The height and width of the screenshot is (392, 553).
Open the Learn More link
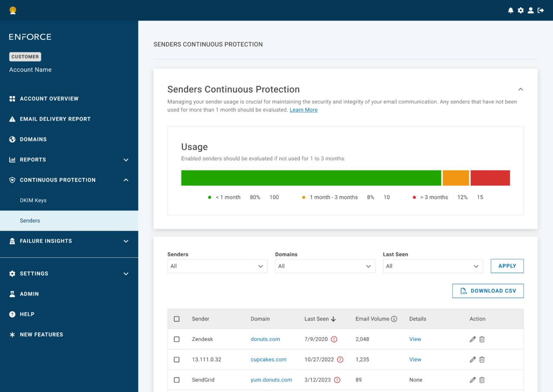303,110
